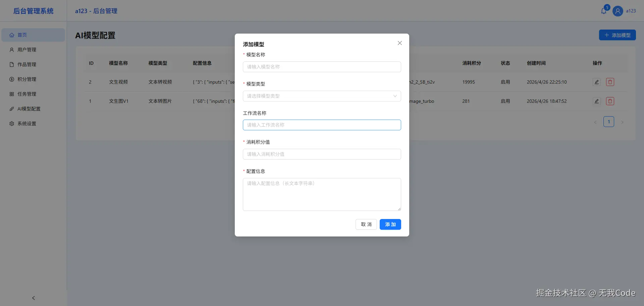Open the notification bell icon

(x=604, y=11)
